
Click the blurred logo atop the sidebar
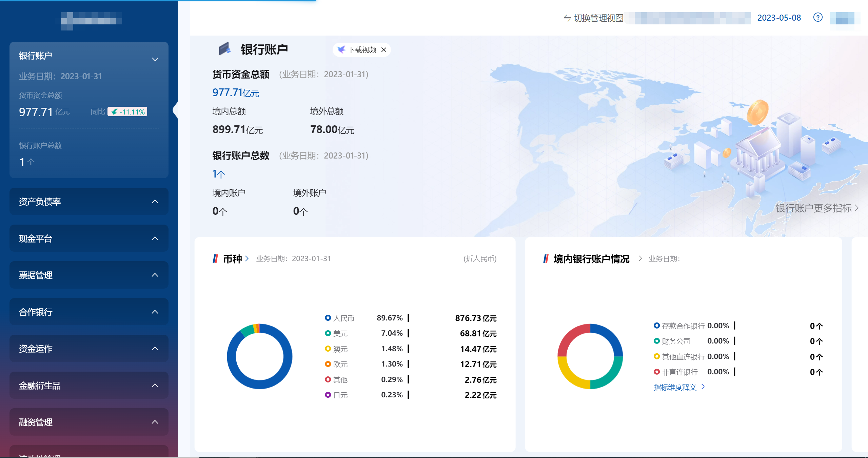pos(92,21)
